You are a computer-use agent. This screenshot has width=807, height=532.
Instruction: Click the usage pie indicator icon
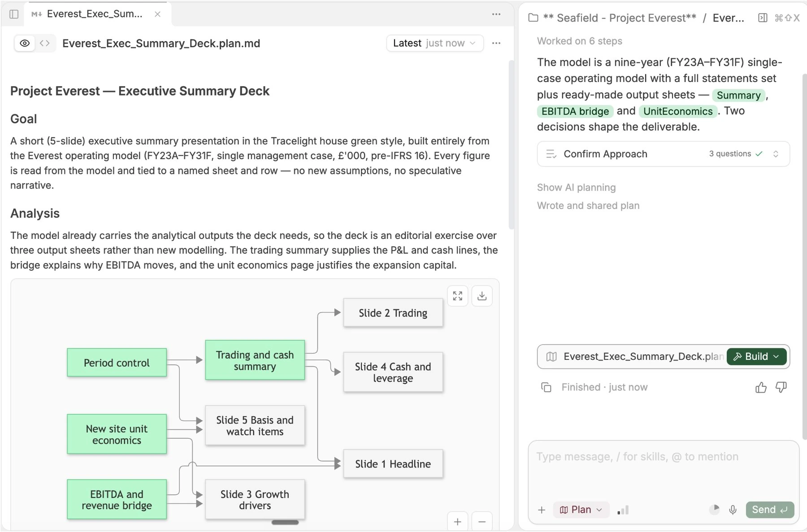(x=714, y=509)
